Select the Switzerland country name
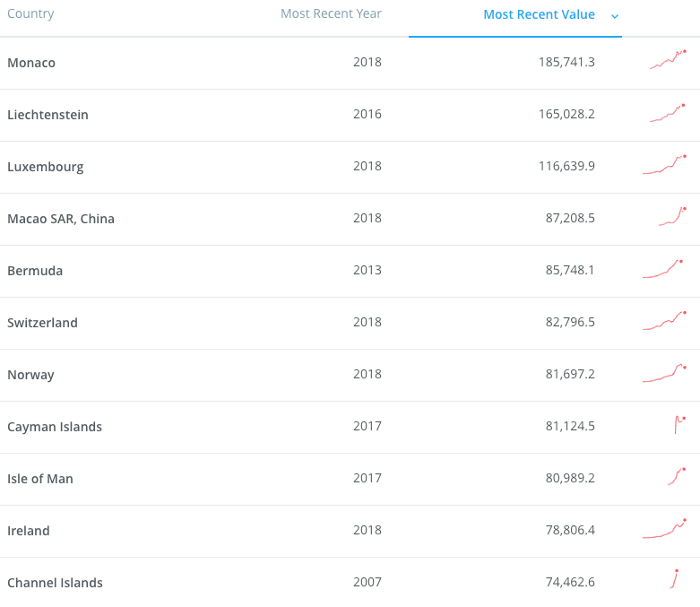This screenshot has height=607, width=700. click(42, 323)
